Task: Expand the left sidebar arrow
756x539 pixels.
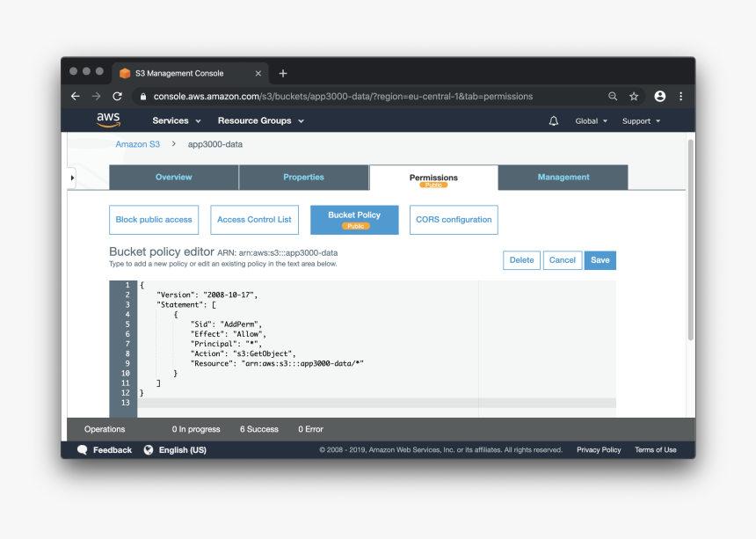Action: (72, 178)
